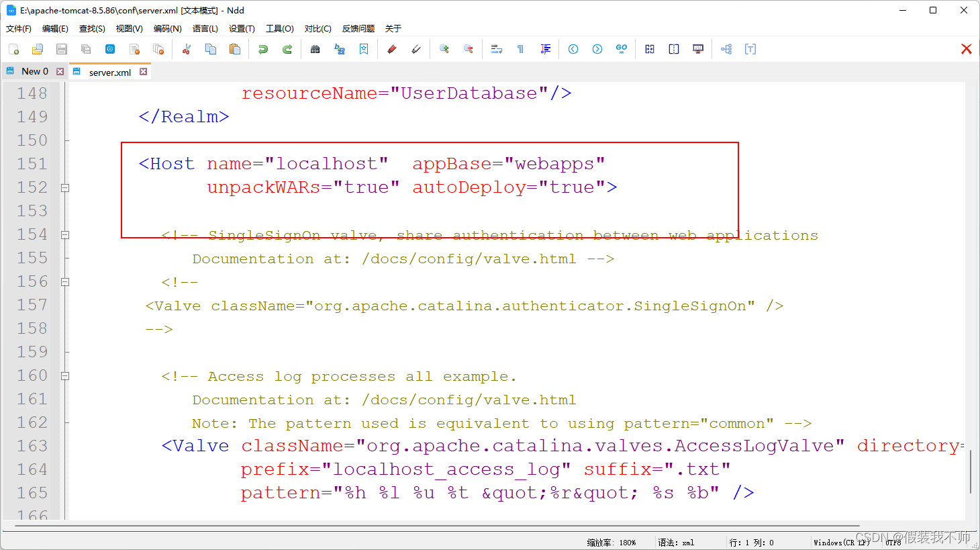Click the Save All icon
The width and height of the screenshot is (980, 550).
pyautogui.click(x=86, y=49)
